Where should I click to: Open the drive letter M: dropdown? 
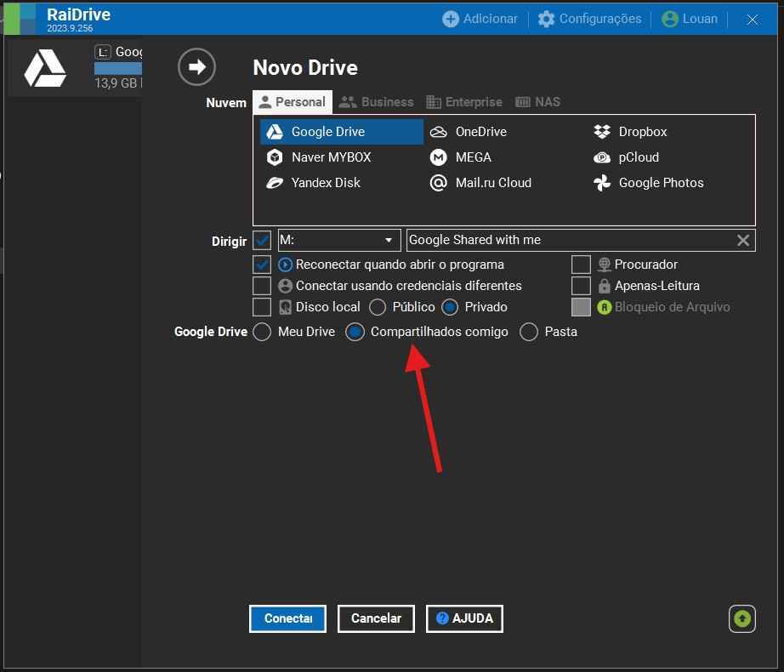pyautogui.click(x=339, y=240)
